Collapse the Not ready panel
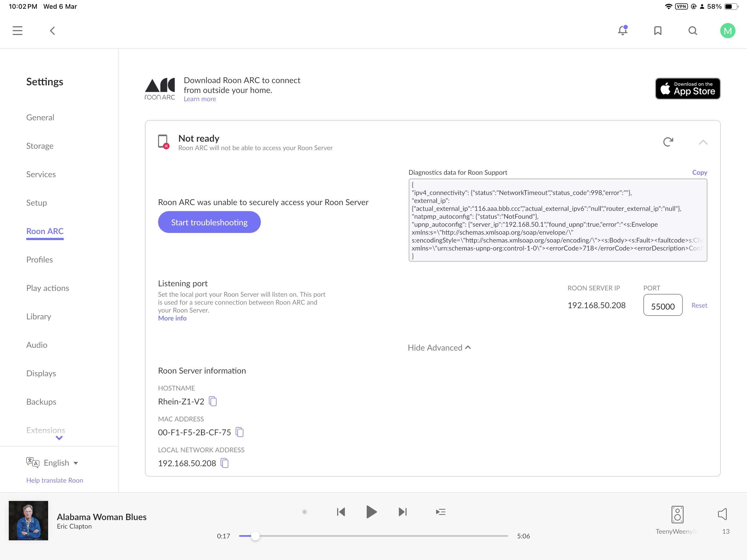This screenshot has height=560, width=747. pyautogui.click(x=703, y=142)
